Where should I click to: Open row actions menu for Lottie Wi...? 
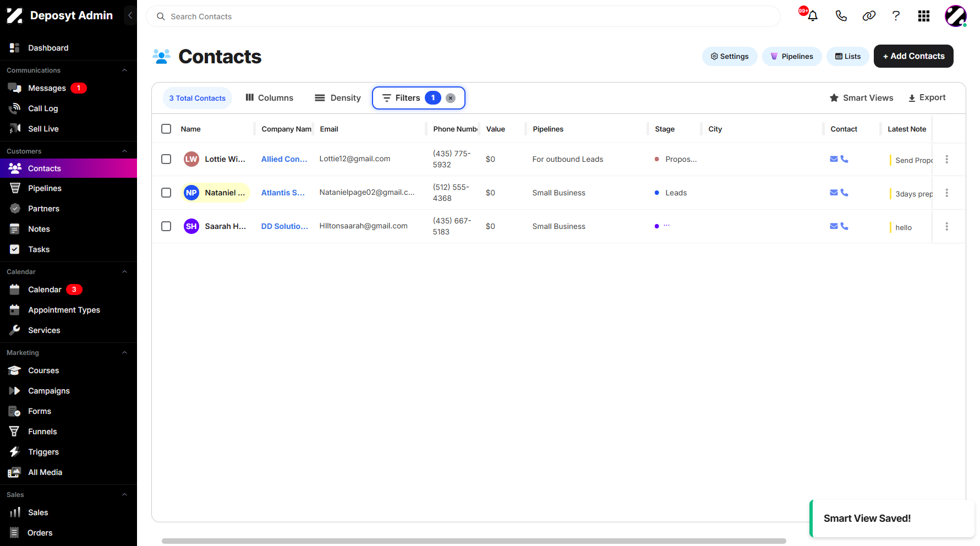point(946,159)
